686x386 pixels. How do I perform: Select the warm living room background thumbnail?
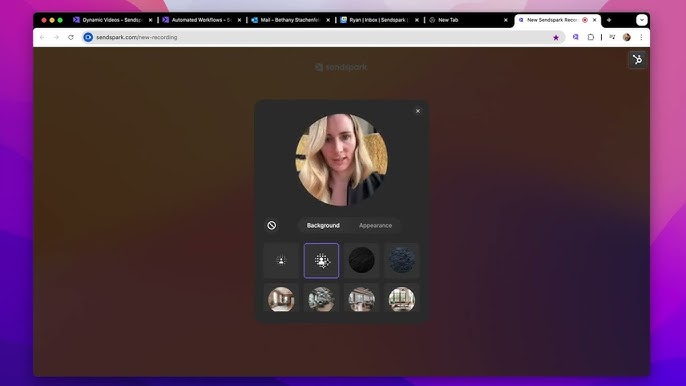click(281, 299)
